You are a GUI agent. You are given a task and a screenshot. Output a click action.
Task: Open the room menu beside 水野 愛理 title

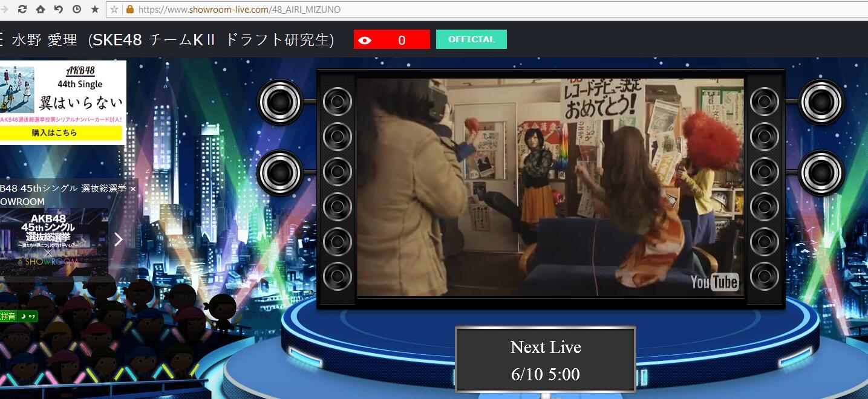[2, 40]
